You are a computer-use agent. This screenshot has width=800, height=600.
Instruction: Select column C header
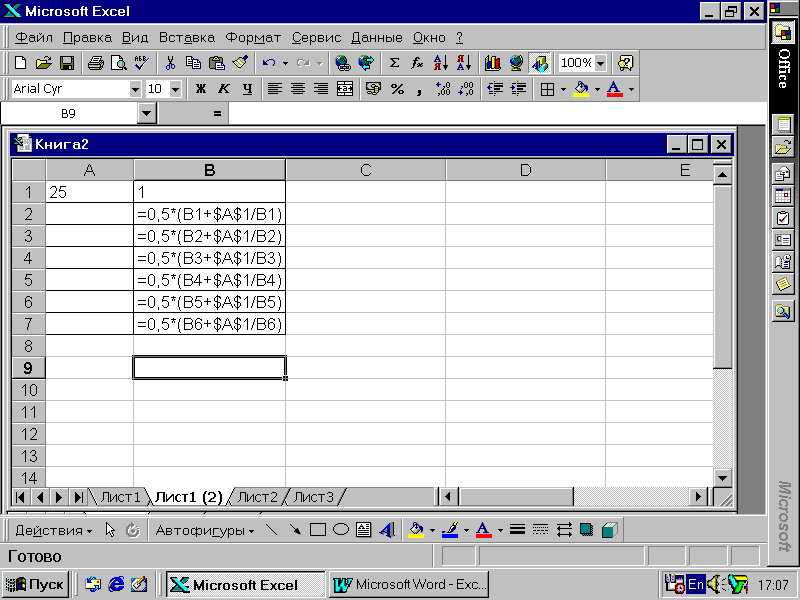point(365,170)
